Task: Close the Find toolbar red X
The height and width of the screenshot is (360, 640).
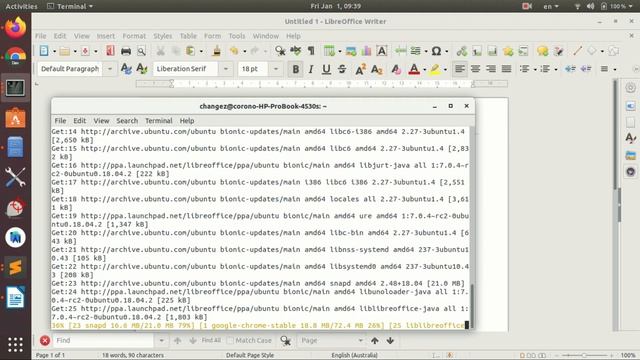Action: point(45,340)
